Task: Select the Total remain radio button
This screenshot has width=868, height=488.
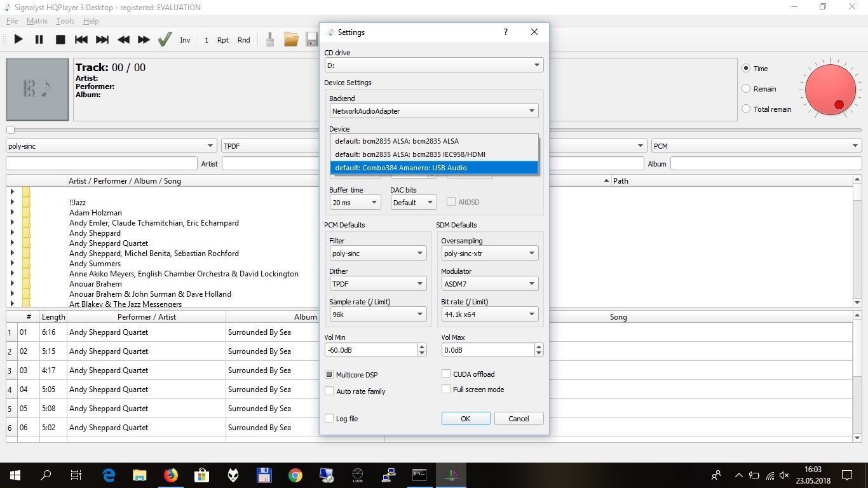Action: [x=746, y=109]
